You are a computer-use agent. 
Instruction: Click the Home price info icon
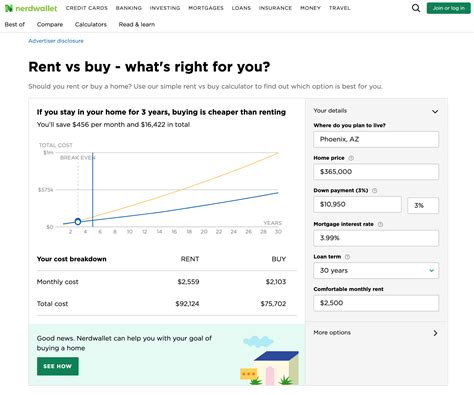(x=351, y=158)
